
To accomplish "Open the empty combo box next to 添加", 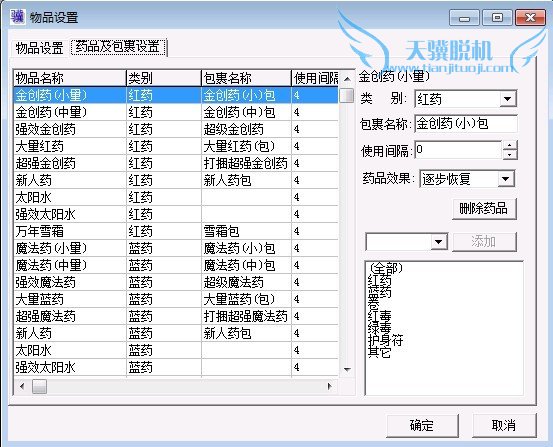I will (439, 242).
